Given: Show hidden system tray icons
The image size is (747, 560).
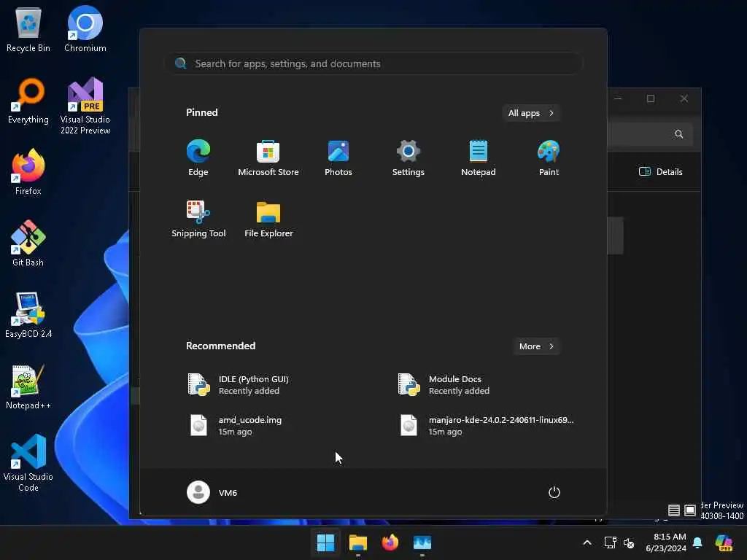Looking at the screenshot, I should (x=587, y=542).
